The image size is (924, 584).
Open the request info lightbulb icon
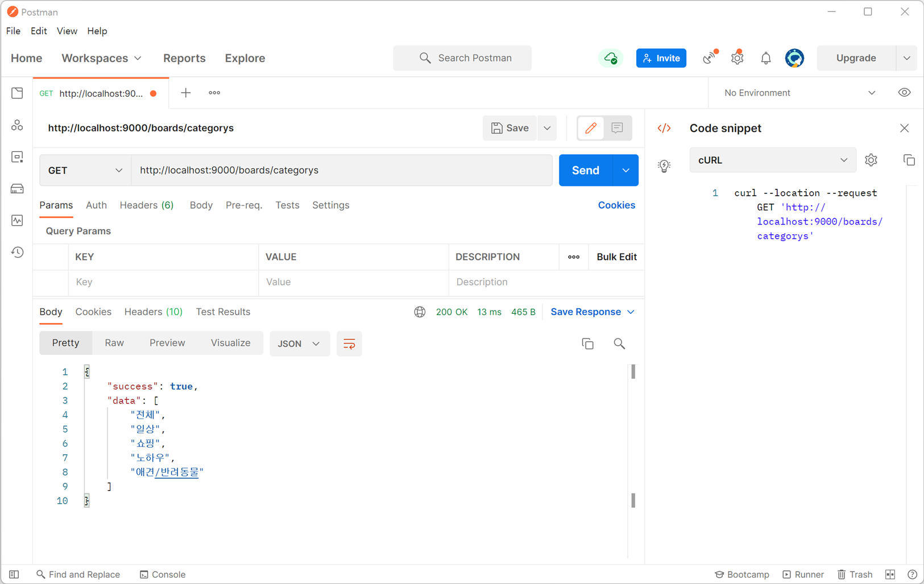coord(664,165)
